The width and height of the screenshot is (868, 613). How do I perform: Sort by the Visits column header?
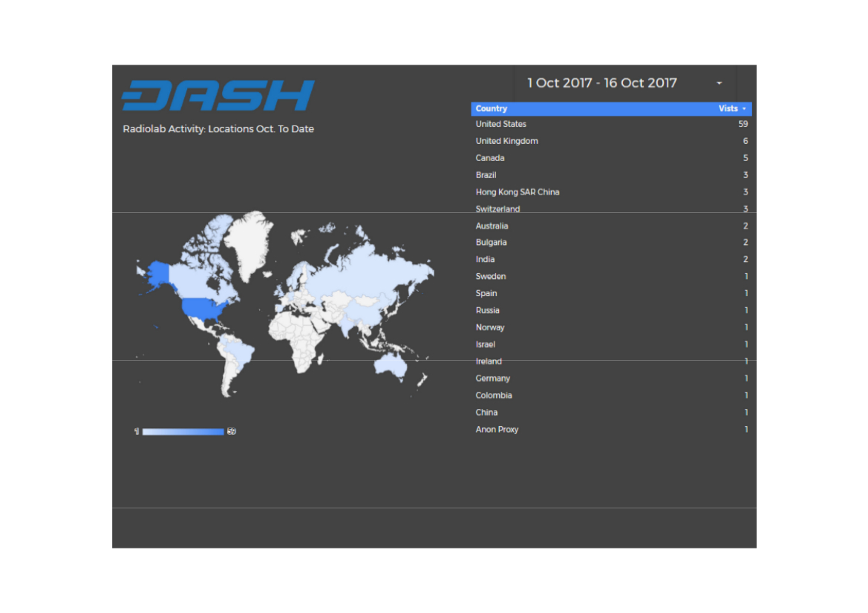tap(732, 108)
